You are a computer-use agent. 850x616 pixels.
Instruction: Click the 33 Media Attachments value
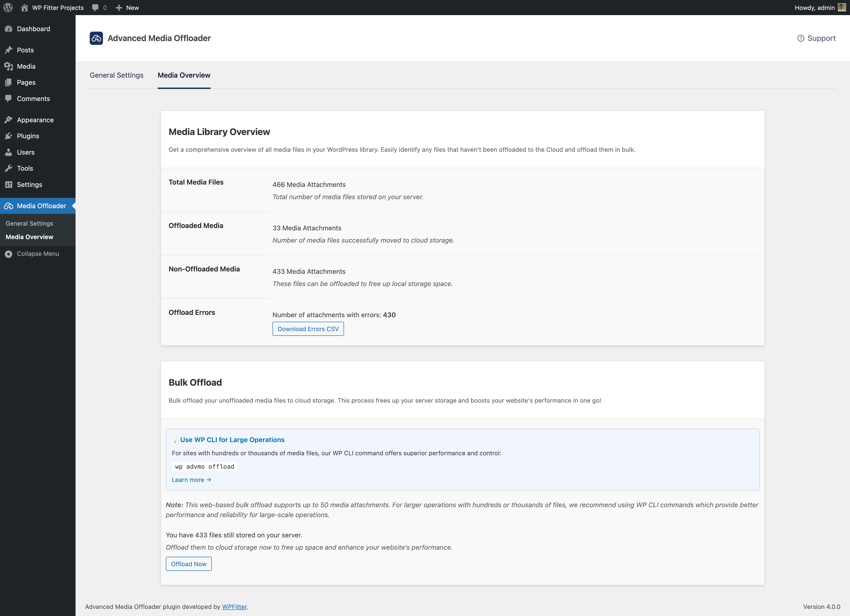306,228
